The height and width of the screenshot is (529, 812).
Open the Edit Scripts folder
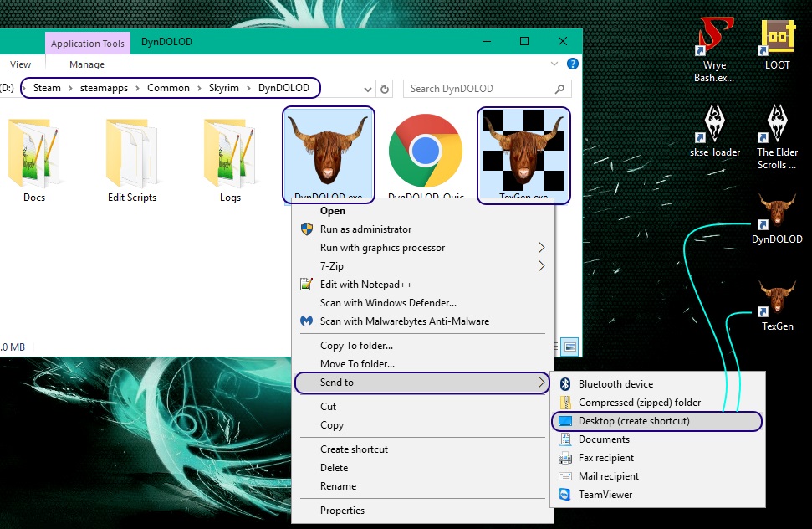tap(132, 161)
